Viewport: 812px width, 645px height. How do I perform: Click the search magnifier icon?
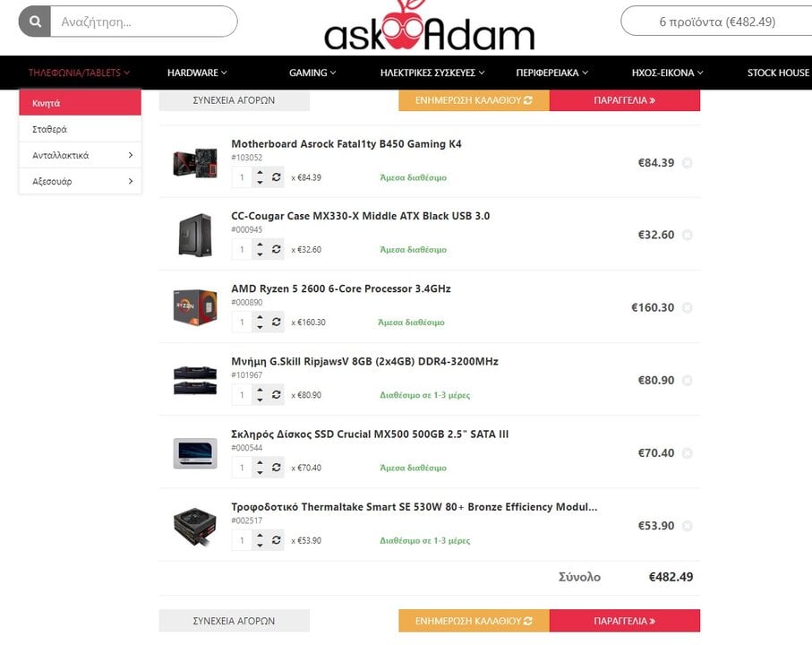[x=35, y=21]
